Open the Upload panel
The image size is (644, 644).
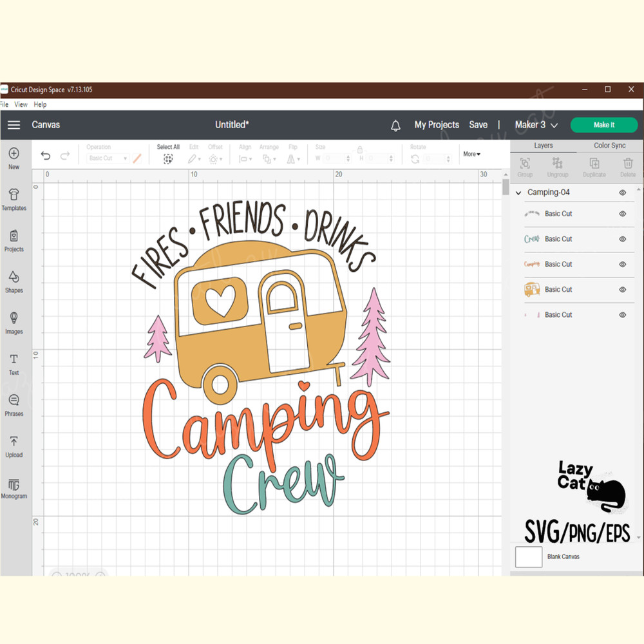coord(14,446)
